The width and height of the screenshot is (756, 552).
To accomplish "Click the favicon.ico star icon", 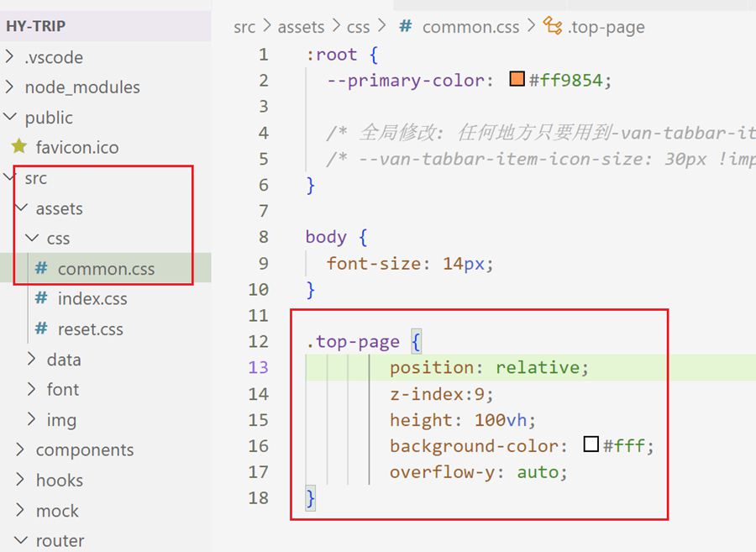I will point(18,147).
